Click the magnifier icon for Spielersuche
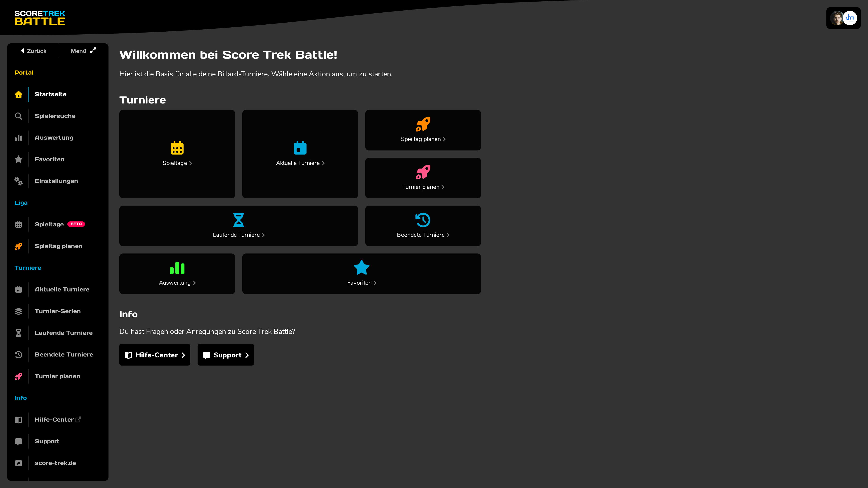Image resolution: width=868 pixels, height=488 pixels. (19, 116)
